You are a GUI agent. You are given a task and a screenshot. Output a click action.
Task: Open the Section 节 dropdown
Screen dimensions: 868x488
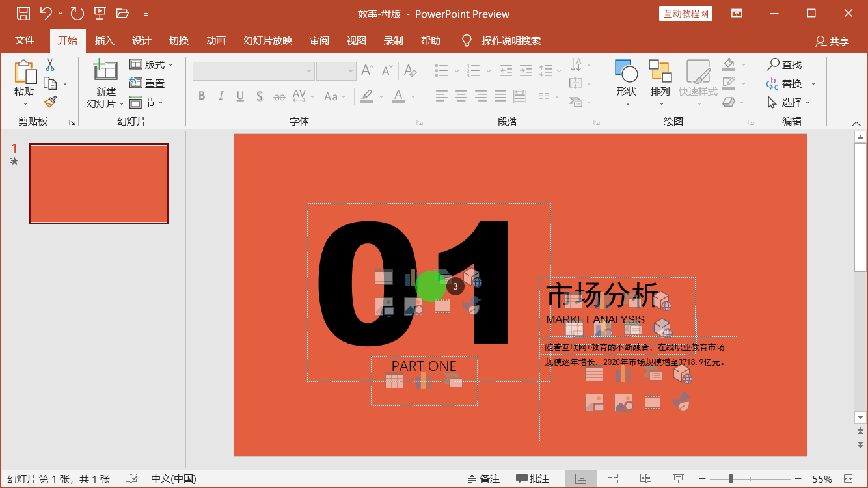point(146,102)
